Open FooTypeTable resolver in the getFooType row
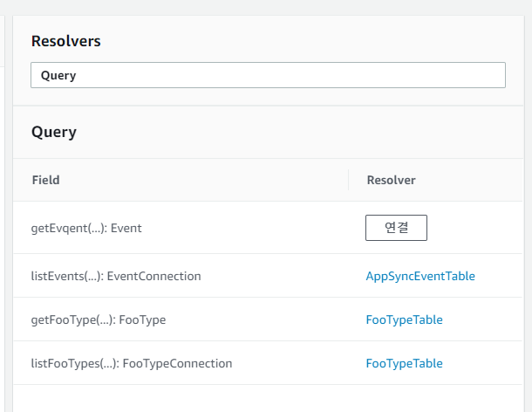532x412 pixels. tap(404, 319)
